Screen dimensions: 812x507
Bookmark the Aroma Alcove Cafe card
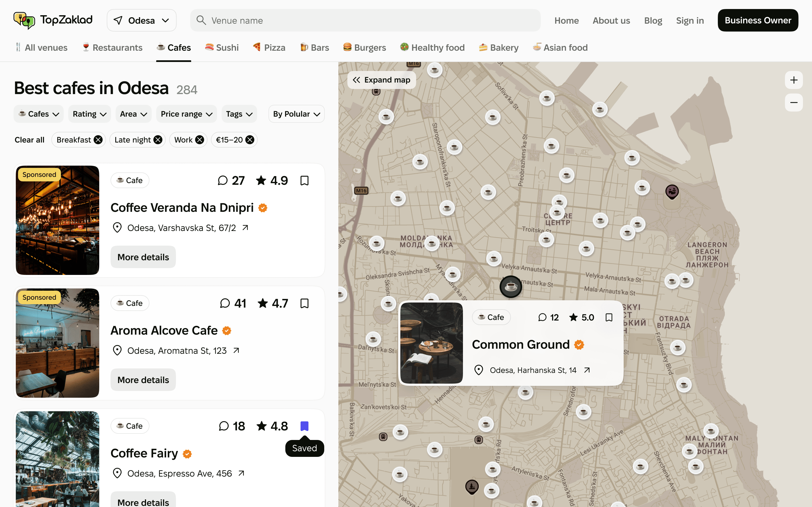coord(304,303)
